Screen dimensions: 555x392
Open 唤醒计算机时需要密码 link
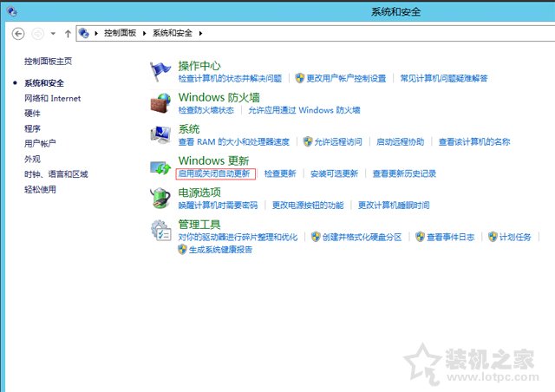(218, 205)
